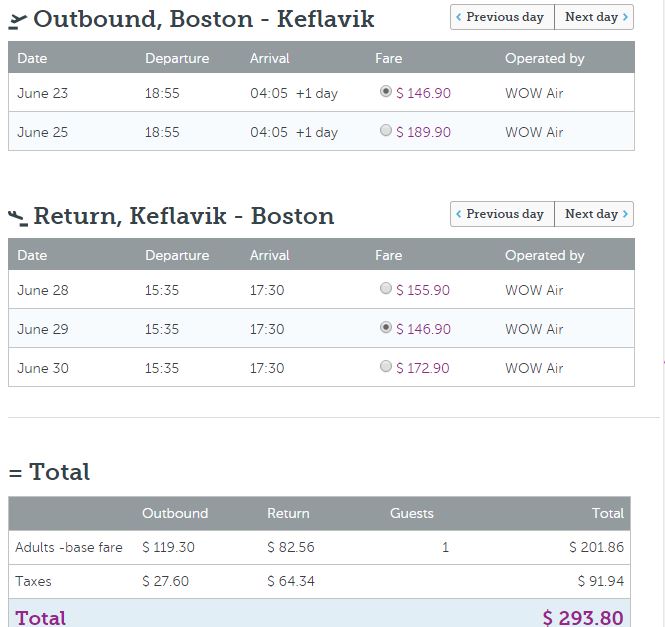665x627 pixels.
Task: Choose the June 28 return fare radio
Action: click(386, 289)
